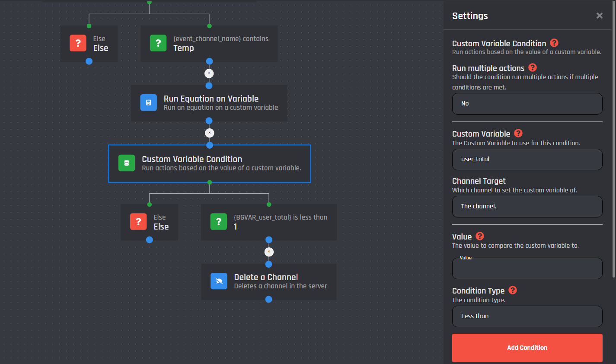Click the green database icon on Custom Variable Condition
This screenshot has height=364, width=616.
pos(127,163)
